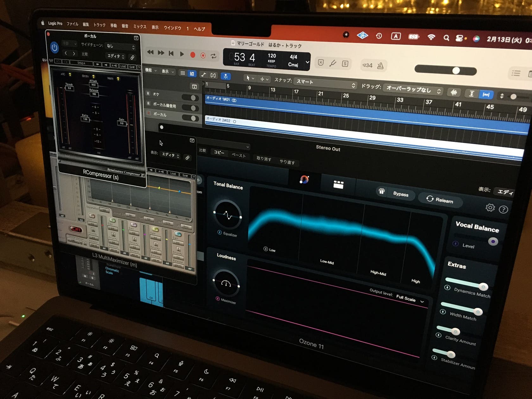Toggle the cycle loop button
This screenshot has width=532, height=399.
click(x=214, y=56)
